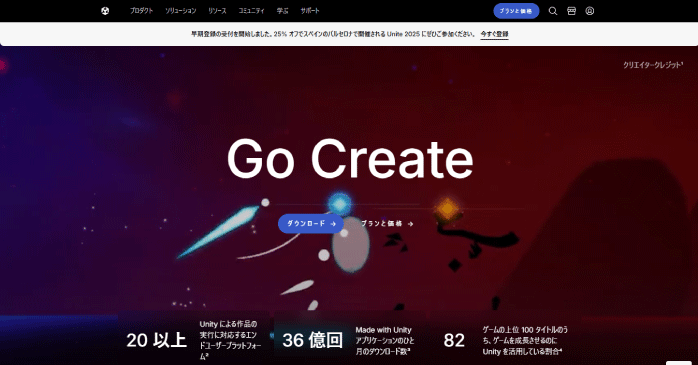Screen dimensions: 698x365
Task: Click the blue プランと価格 header button
Action: coord(516,11)
